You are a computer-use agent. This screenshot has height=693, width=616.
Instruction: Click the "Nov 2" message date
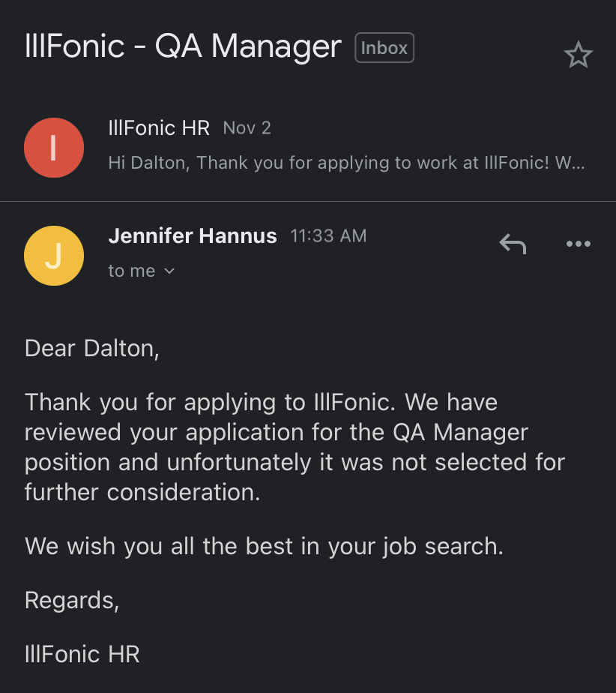coord(247,128)
